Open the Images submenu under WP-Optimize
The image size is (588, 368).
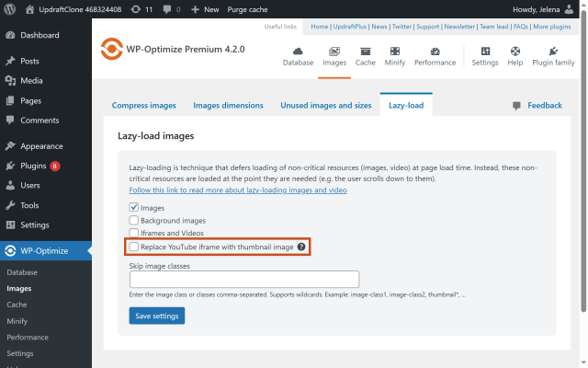pyautogui.click(x=19, y=288)
